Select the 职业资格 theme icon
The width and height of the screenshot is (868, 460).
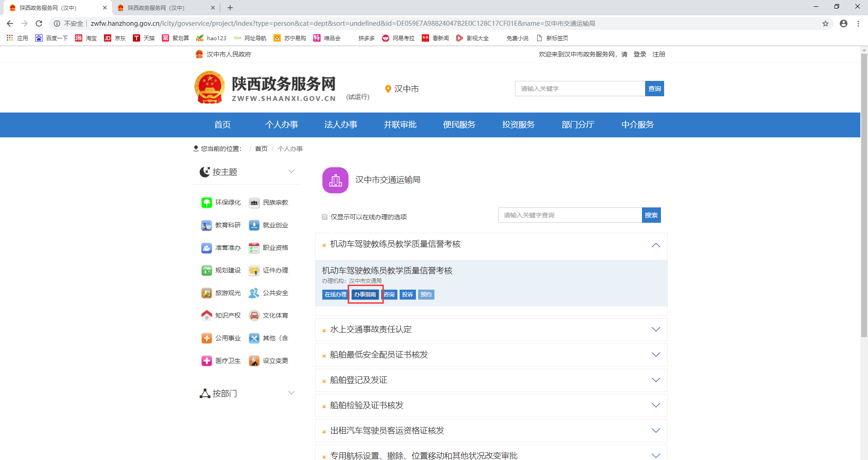click(255, 248)
